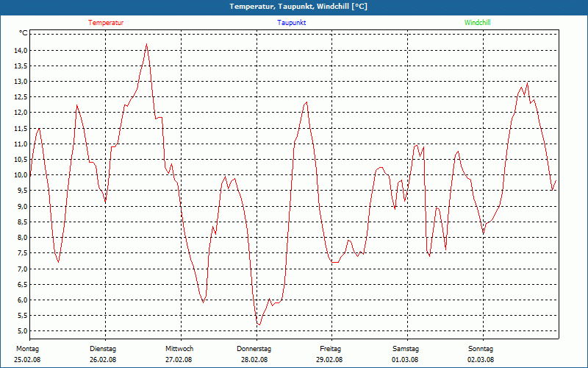Click the date 26.02.08
Screen dimensions: 588x368
pos(103,360)
